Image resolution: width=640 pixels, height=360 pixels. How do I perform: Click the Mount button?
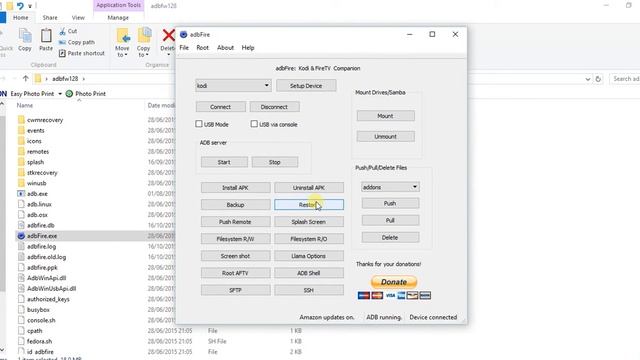pyautogui.click(x=386, y=116)
